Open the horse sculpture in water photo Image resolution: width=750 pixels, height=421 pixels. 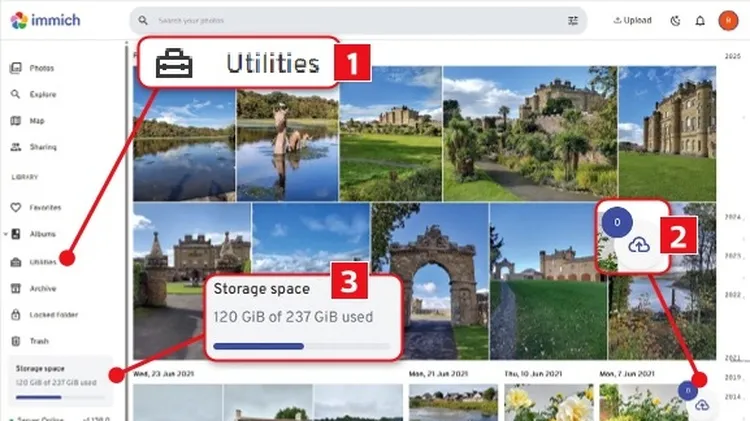(287, 144)
